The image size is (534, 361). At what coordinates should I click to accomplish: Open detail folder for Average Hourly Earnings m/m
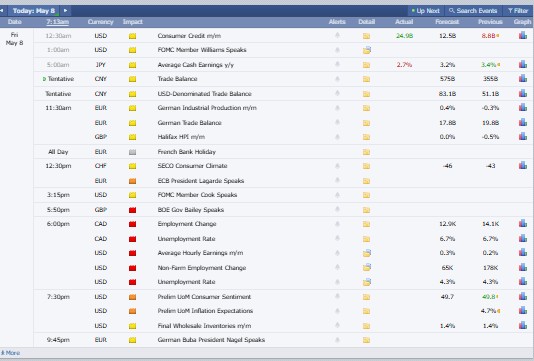click(x=367, y=253)
